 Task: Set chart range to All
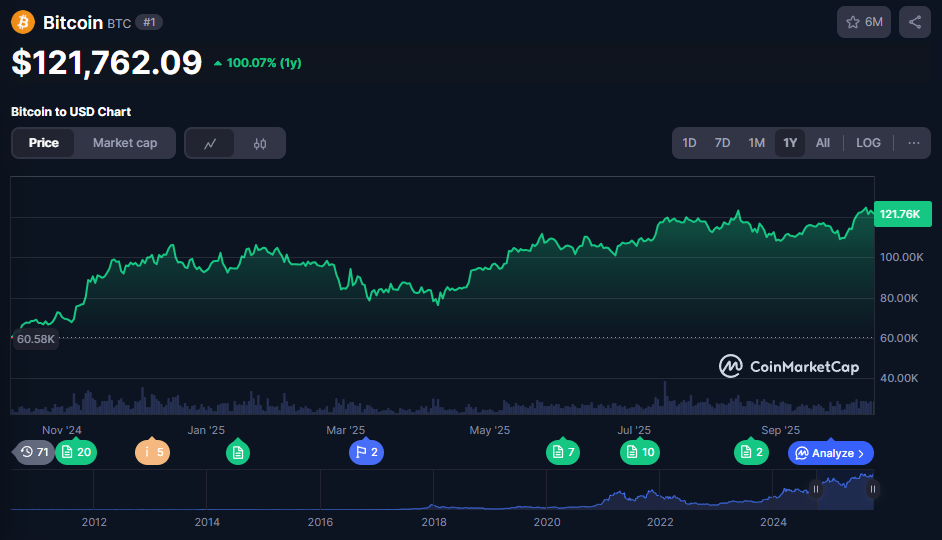click(822, 143)
